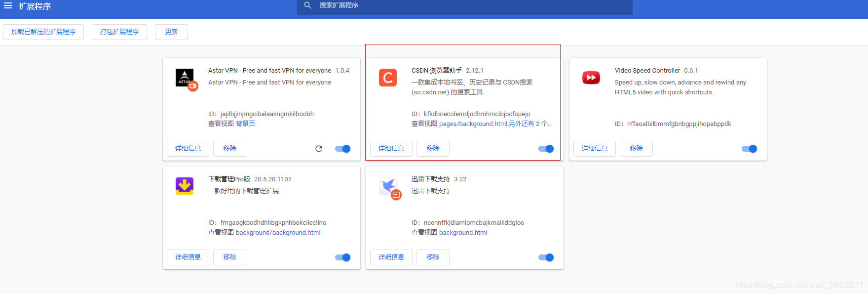This screenshot has width=868, height=294.
Task: Open Astar VPN 背景页 view link
Action: [245, 124]
